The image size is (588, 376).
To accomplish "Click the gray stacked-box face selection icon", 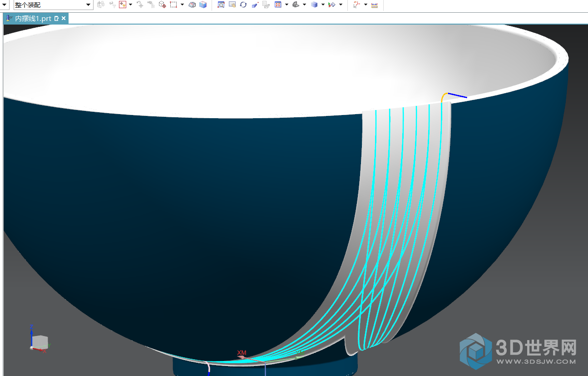I will (192, 5).
